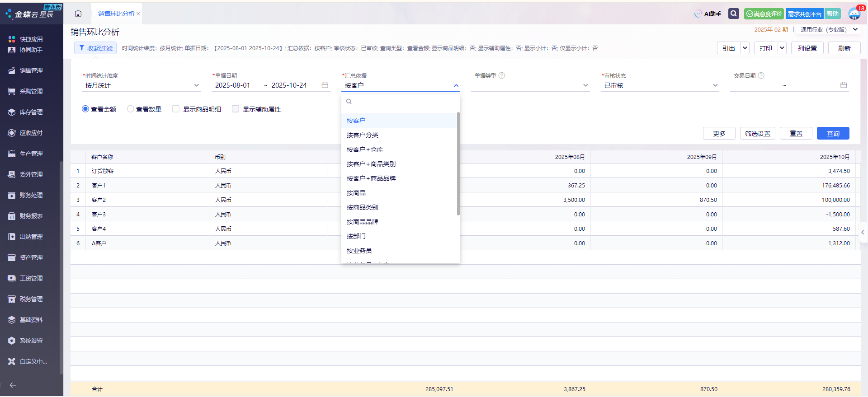868x397 pixels.
Task: Click the blue 查询 button
Action: tap(833, 133)
